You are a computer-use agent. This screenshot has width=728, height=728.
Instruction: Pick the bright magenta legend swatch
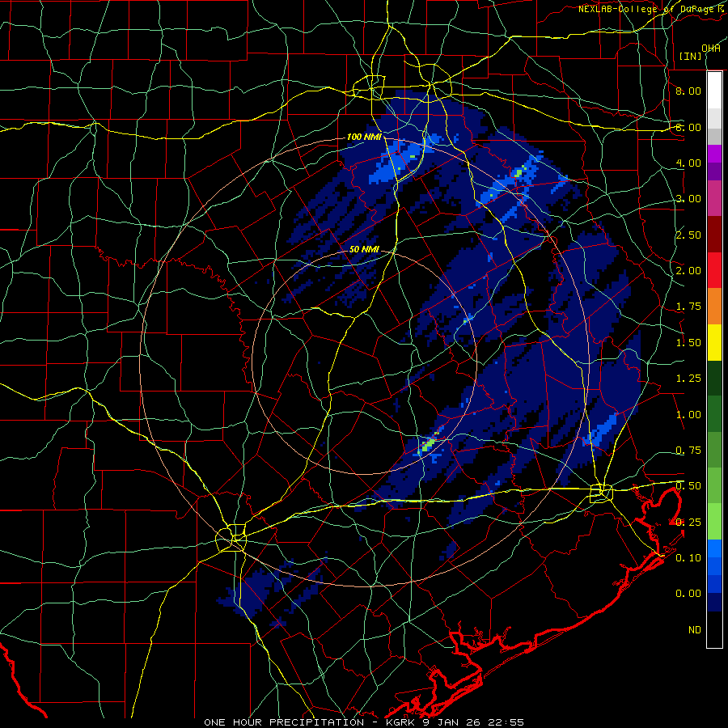714,154
